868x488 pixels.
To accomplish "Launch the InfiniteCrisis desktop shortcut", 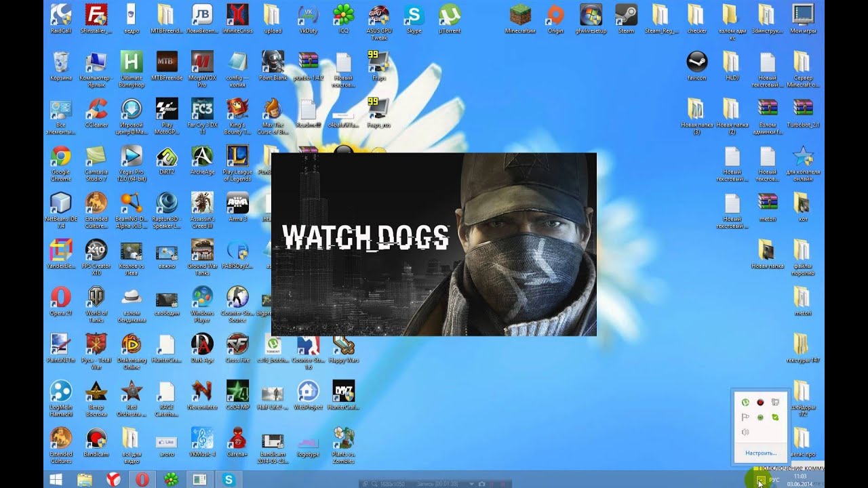I will tap(237, 18).
